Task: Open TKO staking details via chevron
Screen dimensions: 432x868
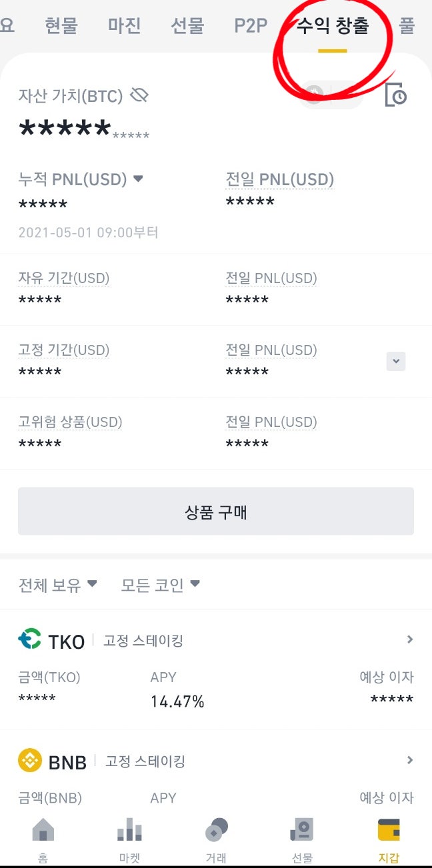Action: click(x=409, y=639)
